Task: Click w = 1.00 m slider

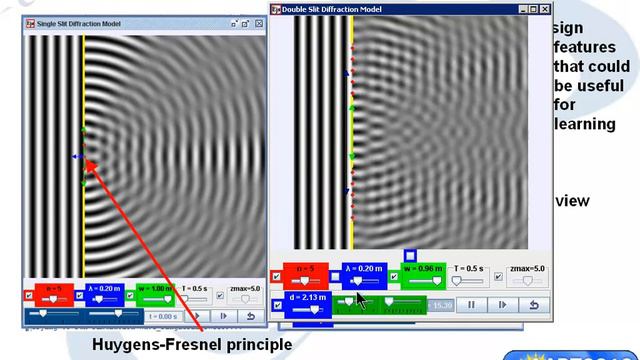Action: tap(158, 299)
